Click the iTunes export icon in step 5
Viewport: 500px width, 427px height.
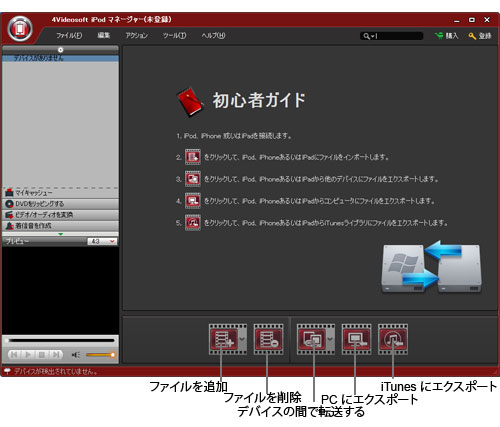[x=193, y=223]
